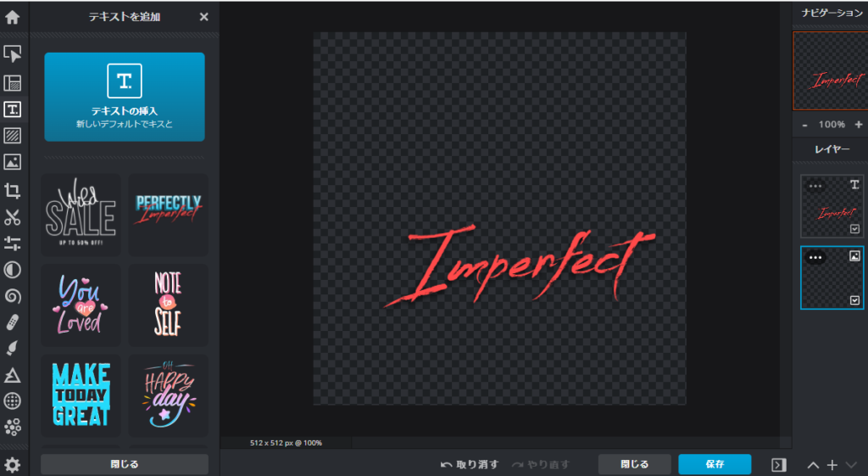Screen dimensions: 868x476
Task: Click the 100% zoom value
Action: pos(832,125)
